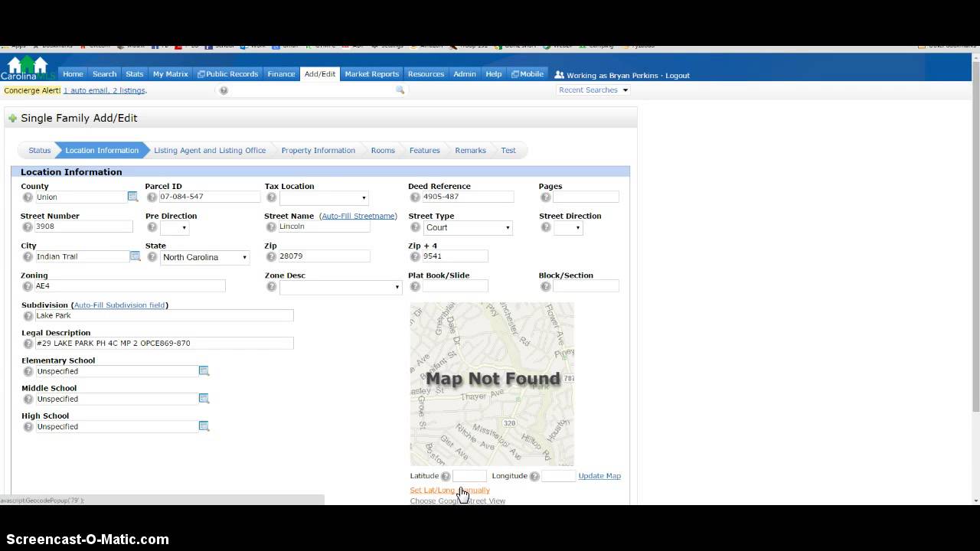Screen dimensions: 980x551
Task: Open the County lookup icon
Action: pyautogui.click(x=132, y=197)
